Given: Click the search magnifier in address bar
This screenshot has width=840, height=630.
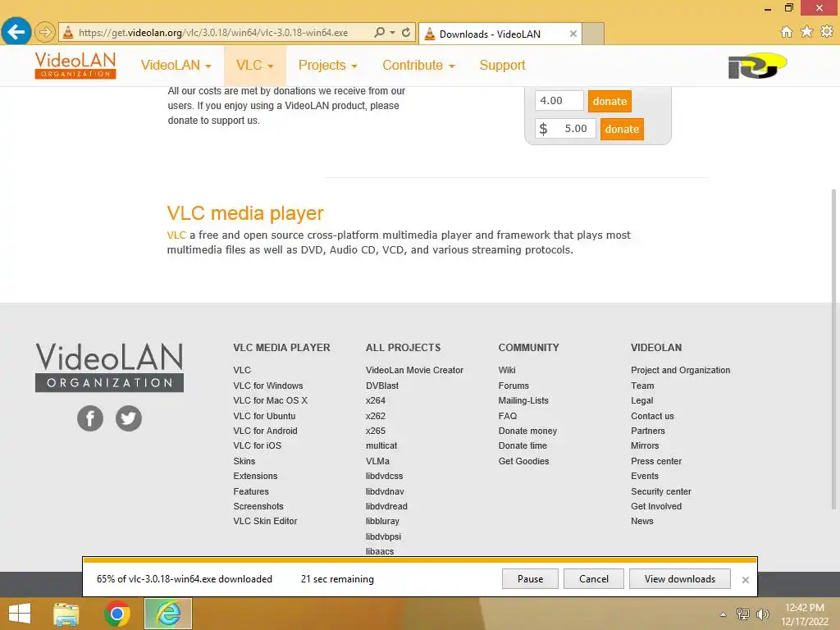Looking at the screenshot, I should click(x=379, y=32).
